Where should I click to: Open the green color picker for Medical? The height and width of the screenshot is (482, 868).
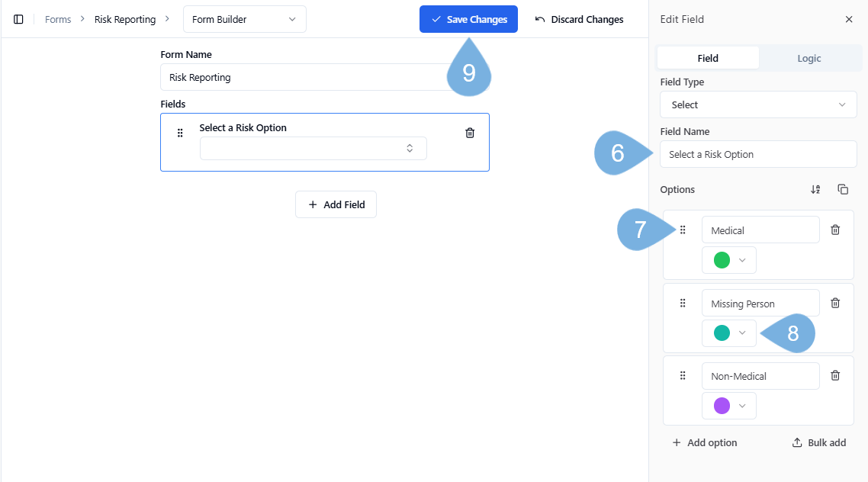pos(729,260)
